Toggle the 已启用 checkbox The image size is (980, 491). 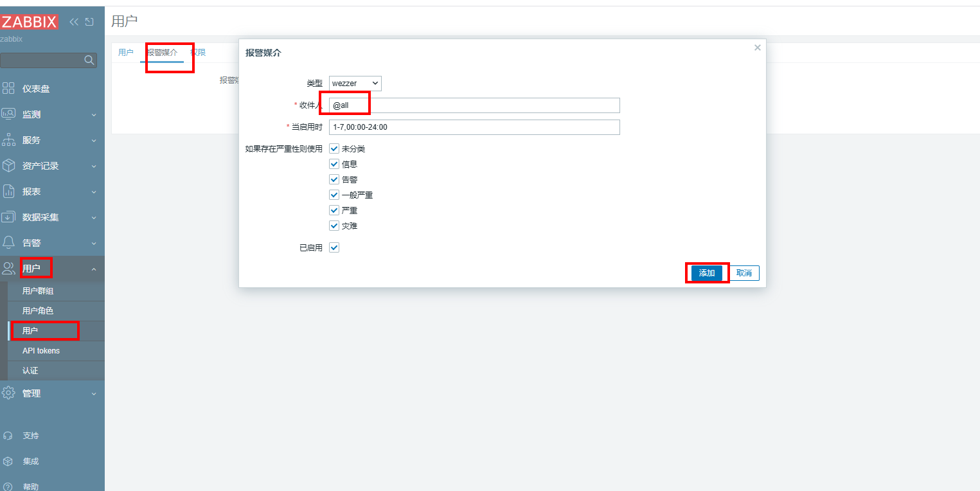pos(334,247)
